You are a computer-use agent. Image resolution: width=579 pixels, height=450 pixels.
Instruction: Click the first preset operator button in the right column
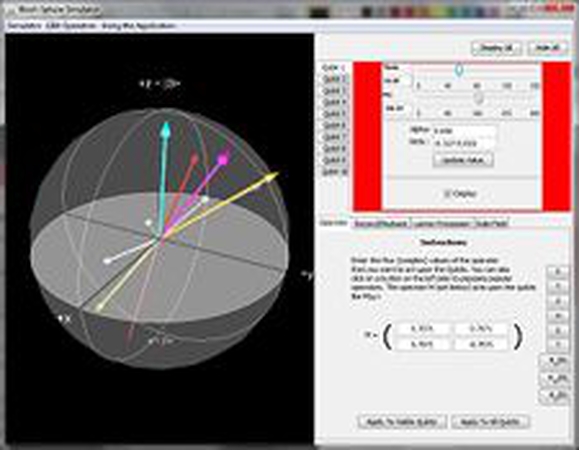point(557,271)
